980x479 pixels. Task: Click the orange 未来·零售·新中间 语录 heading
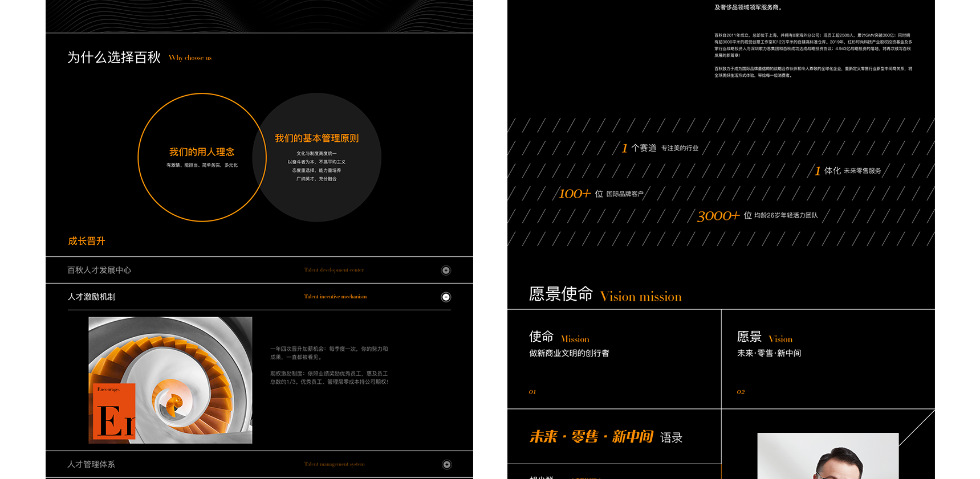coord(606,437)
